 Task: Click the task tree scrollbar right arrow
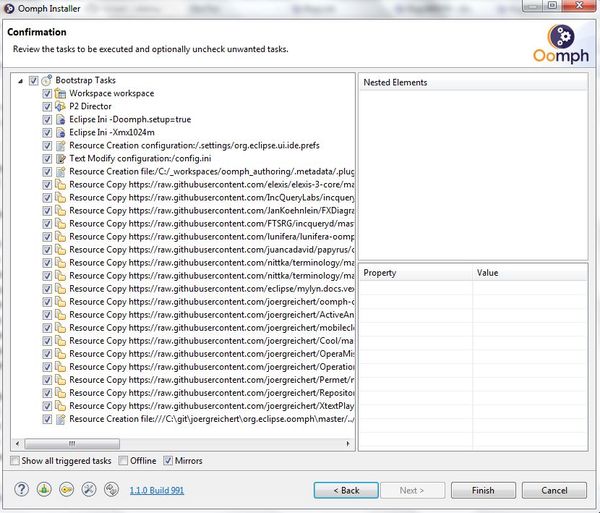pos(348,444)
